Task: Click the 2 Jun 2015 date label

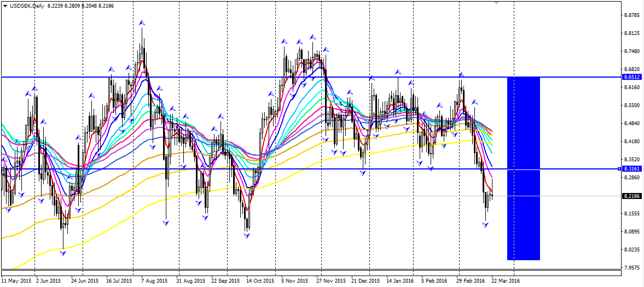Action: pos(49,281)
